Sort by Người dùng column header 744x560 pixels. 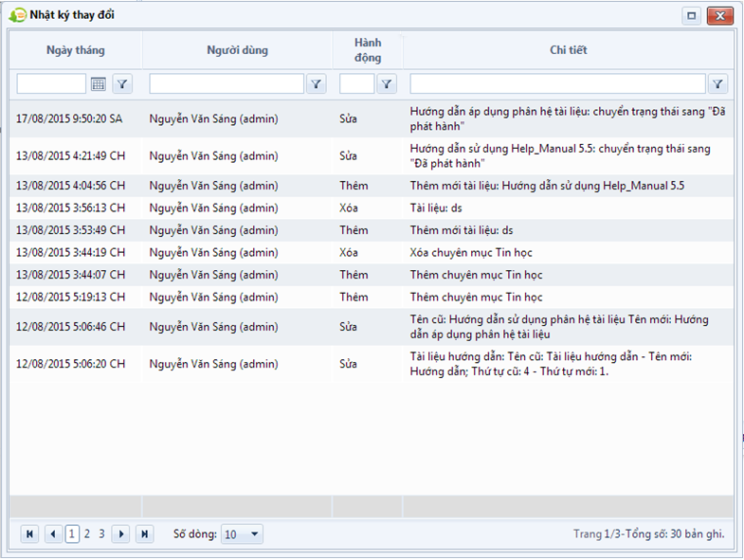237,50
